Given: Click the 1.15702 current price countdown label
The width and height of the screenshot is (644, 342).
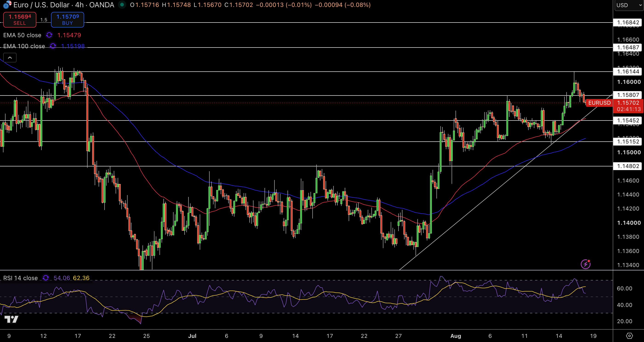Looking at the screenshot, I should pyautogui.click(x=628, y=106).
